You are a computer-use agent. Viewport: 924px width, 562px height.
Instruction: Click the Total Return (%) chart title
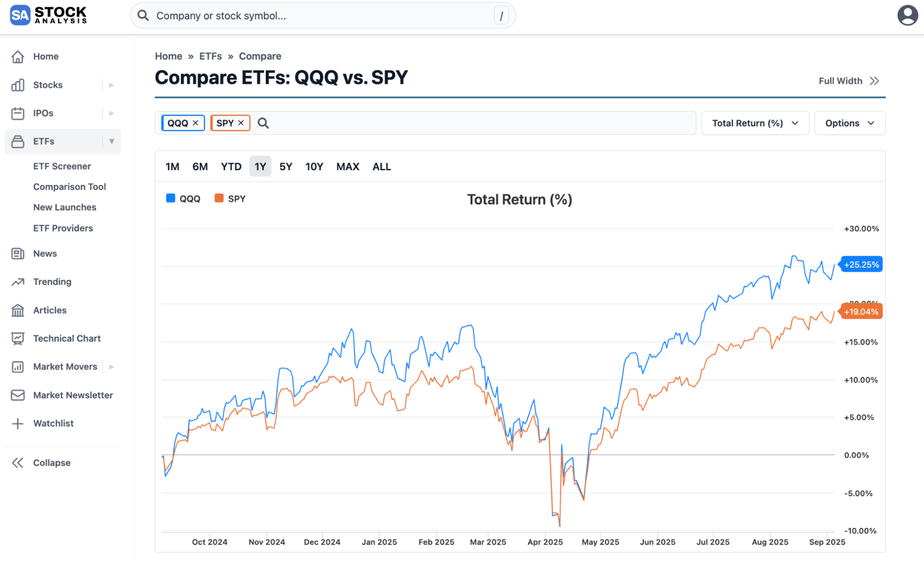[x=520, y=199]
